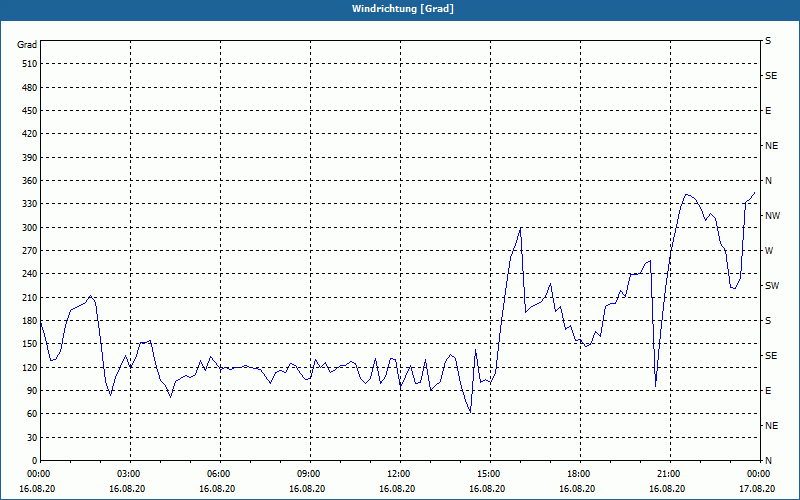This screenshot has width=800, height=500.
Task: Click the 00:00 label above 17.08.20
Action: point(757,473)
